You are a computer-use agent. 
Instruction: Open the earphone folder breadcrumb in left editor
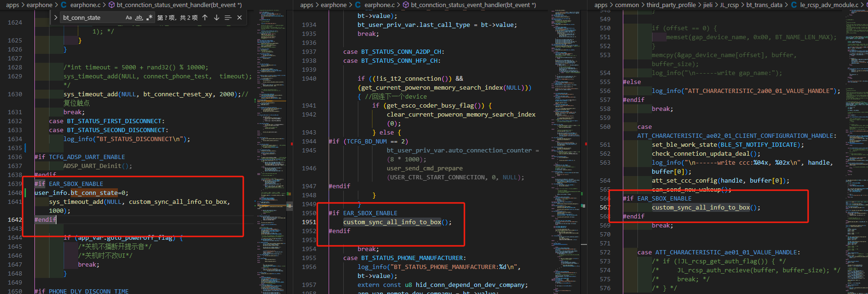click(x=40, y=5)
